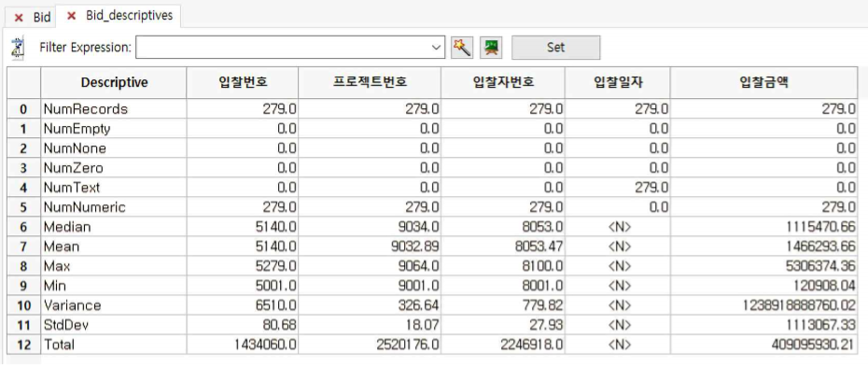Image resolution: width=868 pixels, height=366 pixels.
Task: Click the 입찰번호 column header
Action: coord(243,83)
